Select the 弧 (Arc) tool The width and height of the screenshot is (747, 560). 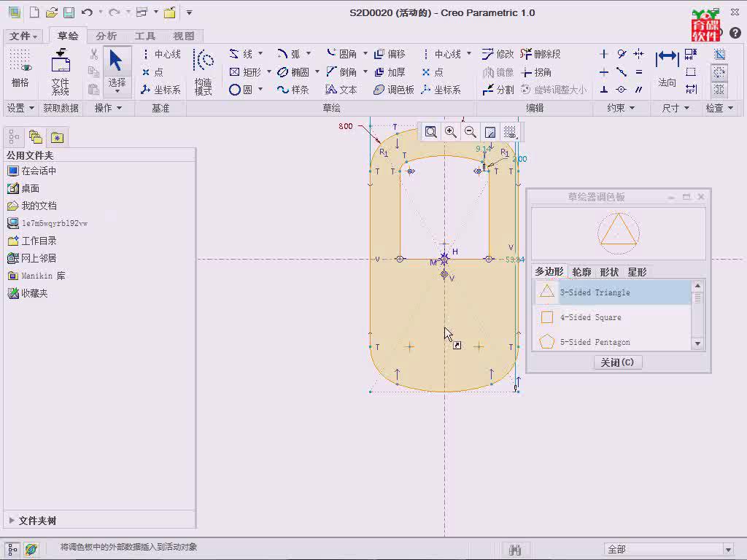(x=289, y=54)
